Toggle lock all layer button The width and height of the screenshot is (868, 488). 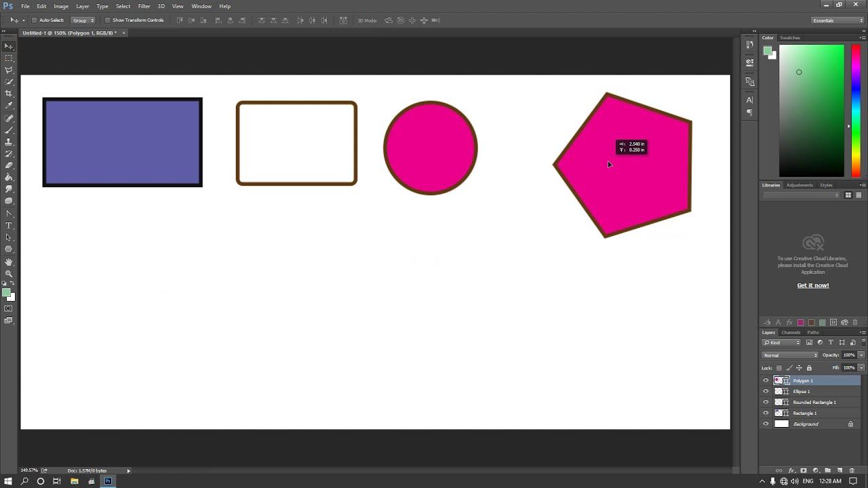(x=809, y=368)
